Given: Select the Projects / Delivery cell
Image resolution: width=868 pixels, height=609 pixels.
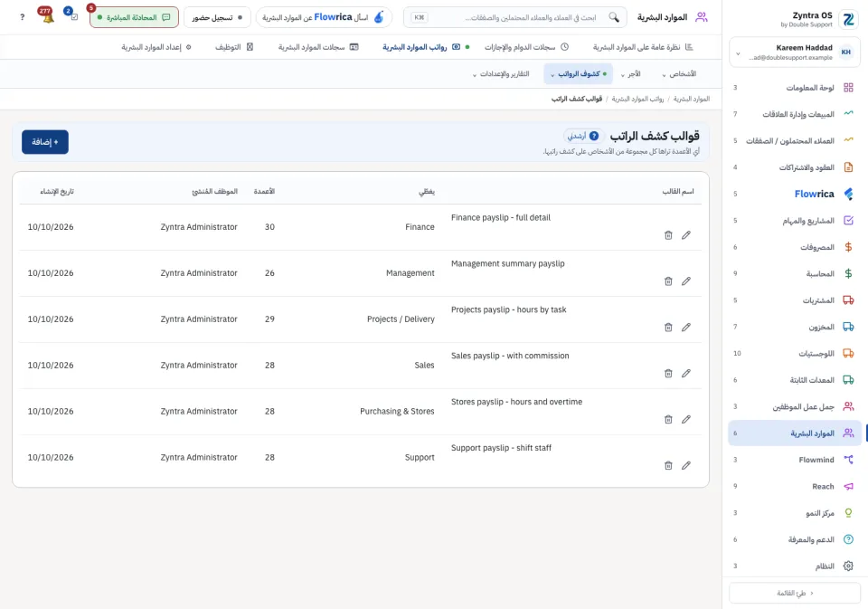Looking at the screenshot, I should coord(401,319).
